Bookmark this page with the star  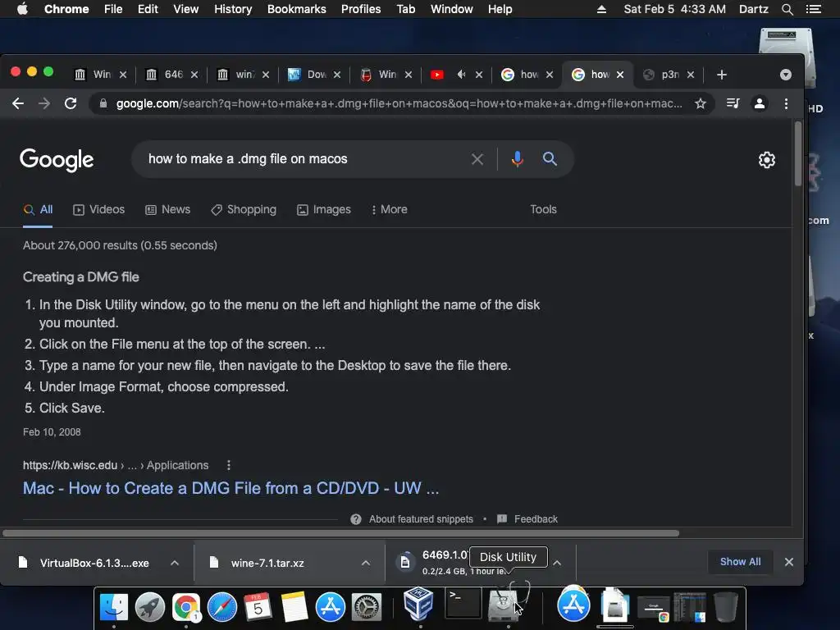[701, 103]
